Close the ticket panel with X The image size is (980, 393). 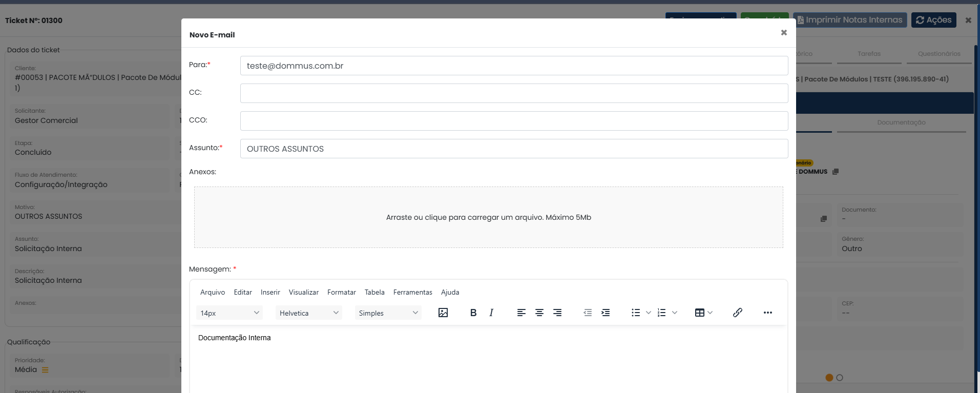pos(968,20)
